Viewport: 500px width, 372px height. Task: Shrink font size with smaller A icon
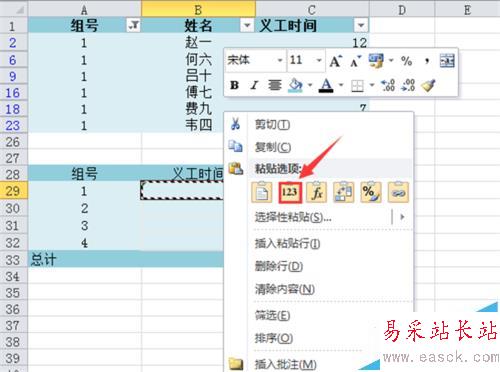point(356,61)
